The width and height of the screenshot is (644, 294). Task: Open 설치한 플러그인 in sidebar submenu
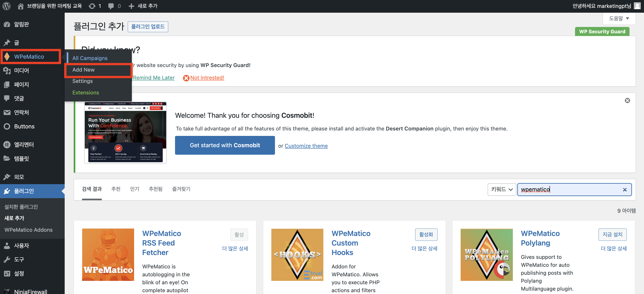pos(21,207)
